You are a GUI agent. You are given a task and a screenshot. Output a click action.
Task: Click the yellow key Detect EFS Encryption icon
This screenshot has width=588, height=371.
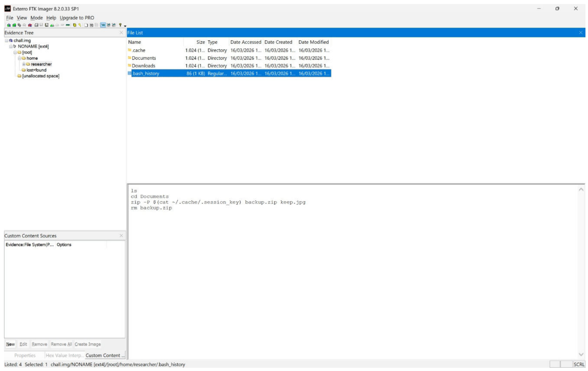pos(80,25)
